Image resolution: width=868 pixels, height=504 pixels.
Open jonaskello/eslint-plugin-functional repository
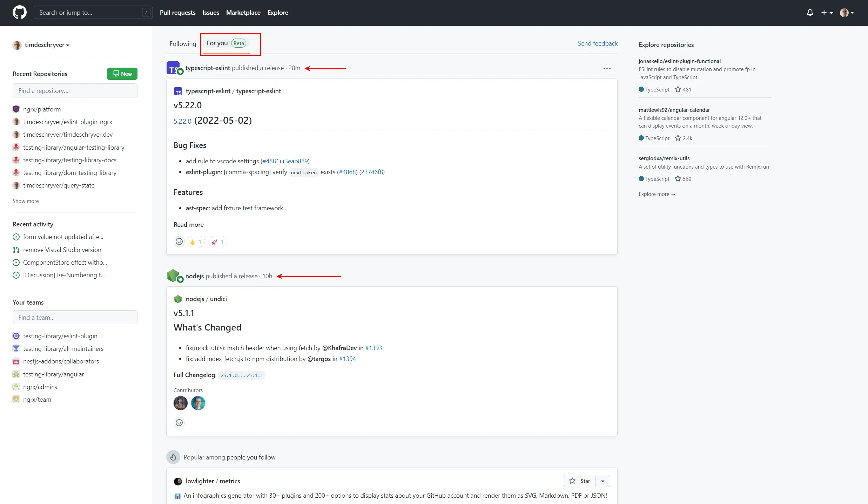coord(679,61)
